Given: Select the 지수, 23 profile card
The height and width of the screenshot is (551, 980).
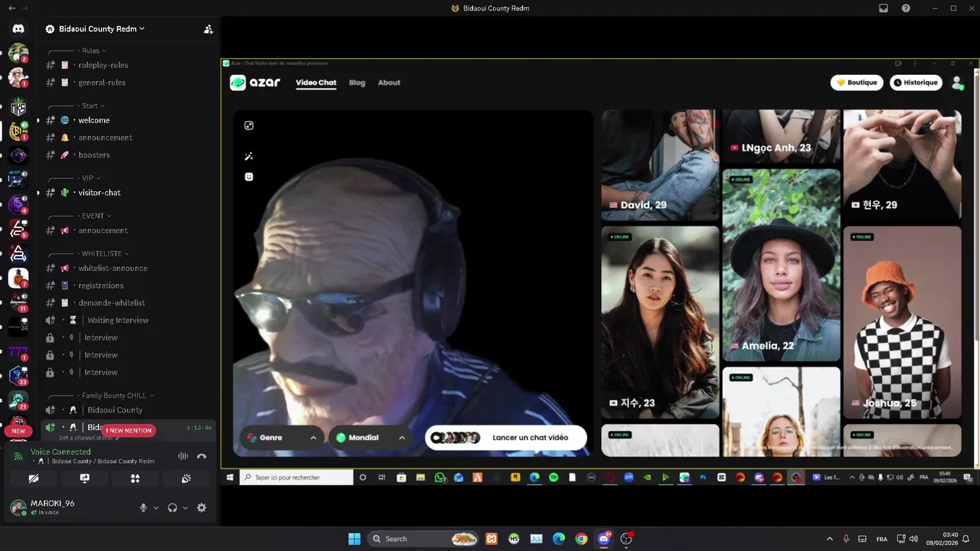Looking at the screenshot, I should [660, 322].
